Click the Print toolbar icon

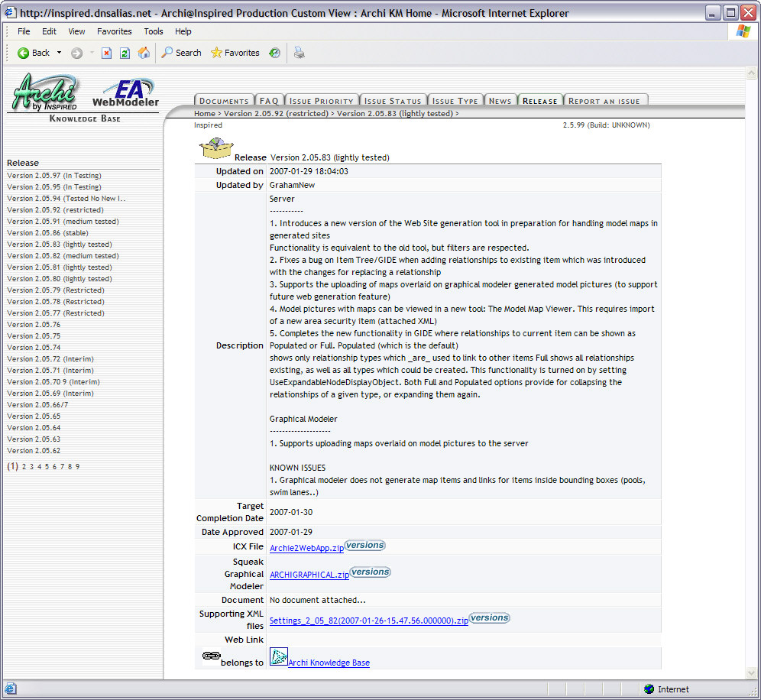click(x=300, y=53)
